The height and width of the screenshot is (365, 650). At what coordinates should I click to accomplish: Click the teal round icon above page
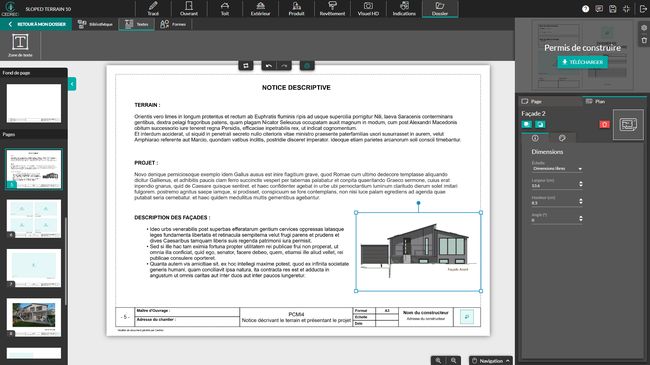click(x=307, y=66)
